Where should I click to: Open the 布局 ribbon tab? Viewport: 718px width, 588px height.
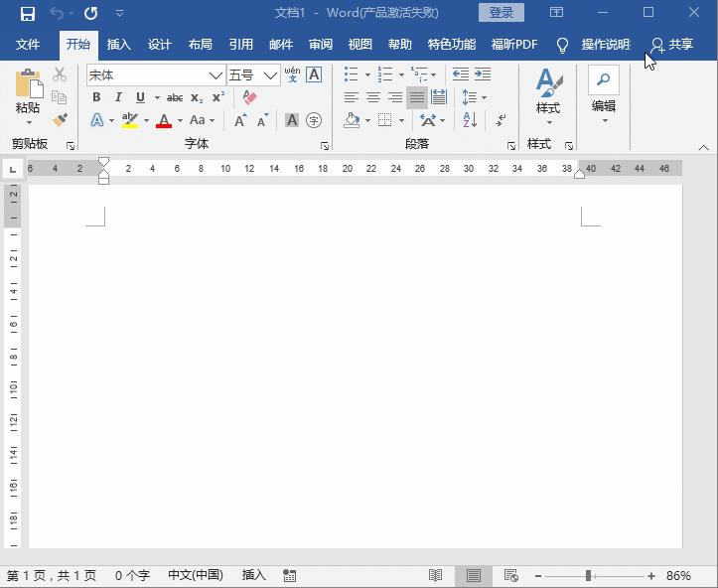pyautogui.click(x=200, y=45)
